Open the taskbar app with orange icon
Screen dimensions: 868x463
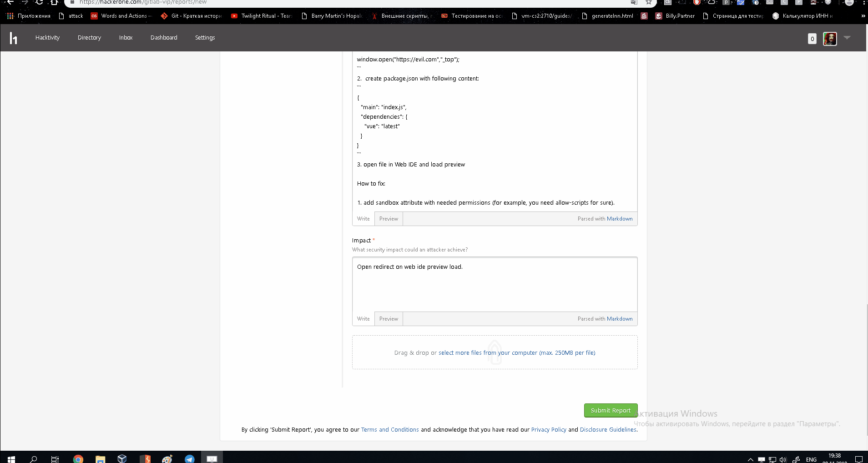[145, 458]
